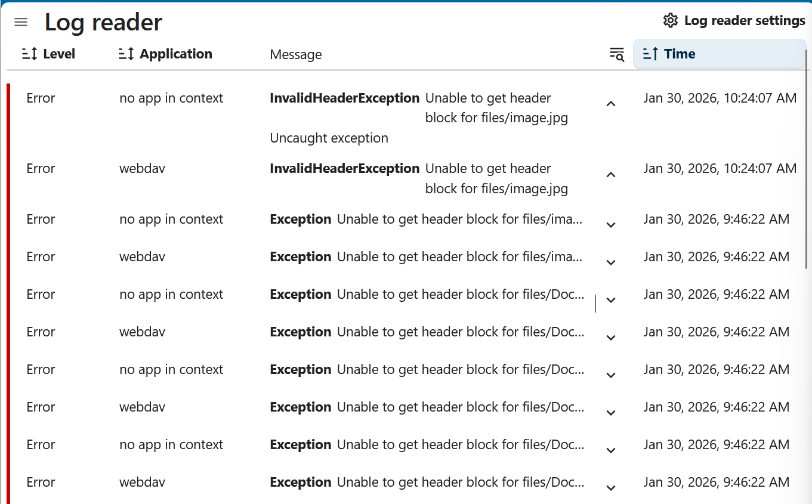Click the bold InvalidHeaderException label in webdav row
The image size is (812, 504).
[344, 169]
